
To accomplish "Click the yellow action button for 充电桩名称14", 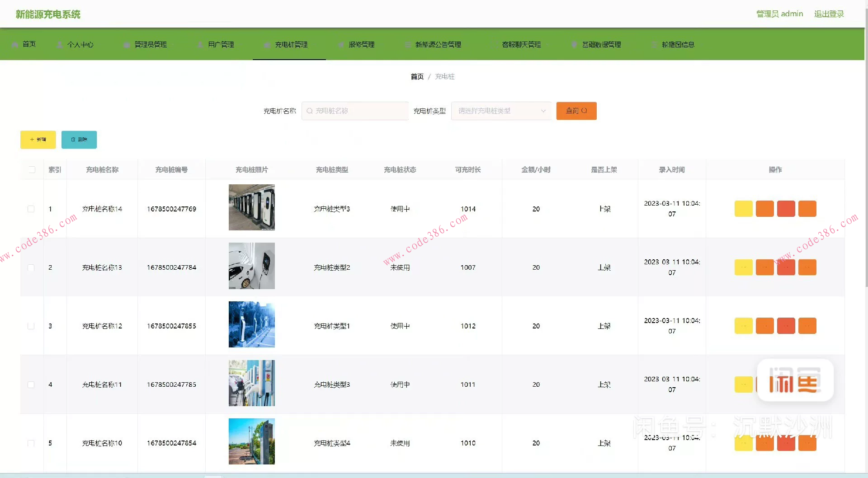I will pyautogui.click(x=743, y=208).
